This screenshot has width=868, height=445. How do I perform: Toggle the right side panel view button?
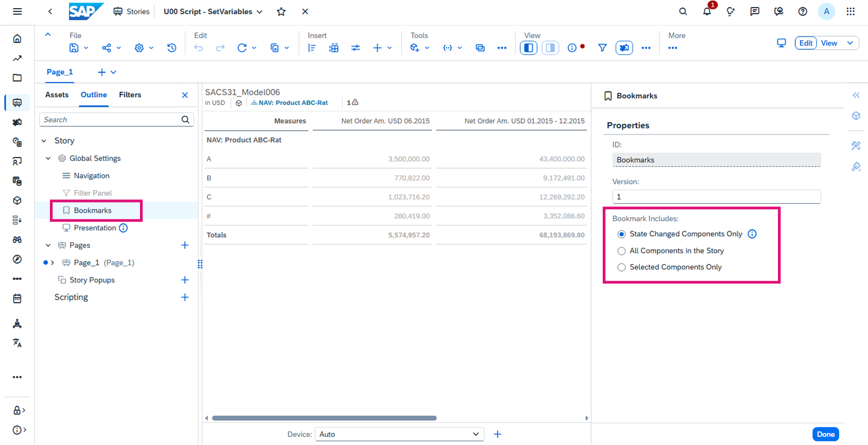pyautogui.click(x=550, y=48)
